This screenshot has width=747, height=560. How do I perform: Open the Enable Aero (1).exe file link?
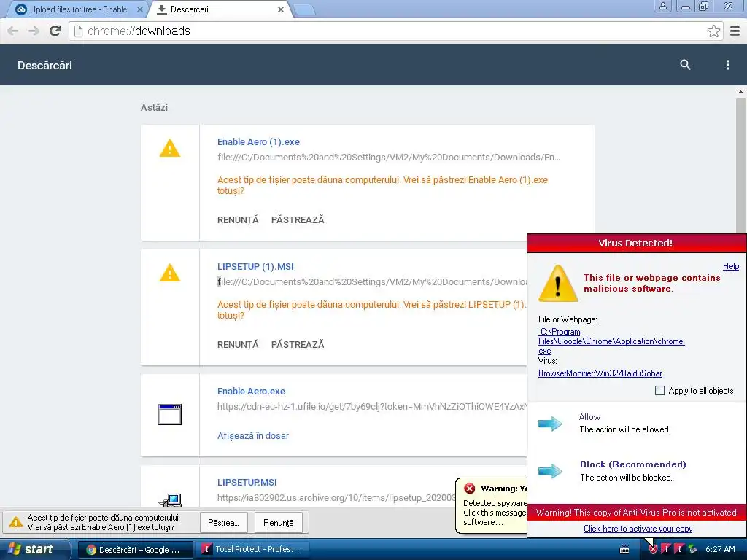click(258, 142)
